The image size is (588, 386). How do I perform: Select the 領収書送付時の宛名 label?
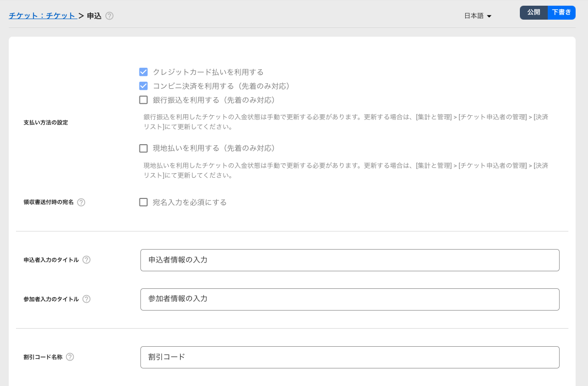pos(49,203)
